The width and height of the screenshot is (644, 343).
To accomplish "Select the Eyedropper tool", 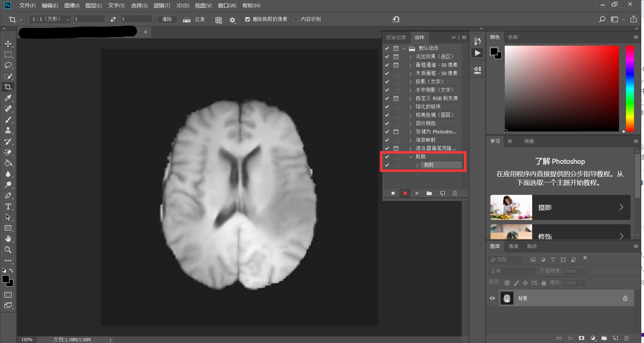I will point(8,98).
